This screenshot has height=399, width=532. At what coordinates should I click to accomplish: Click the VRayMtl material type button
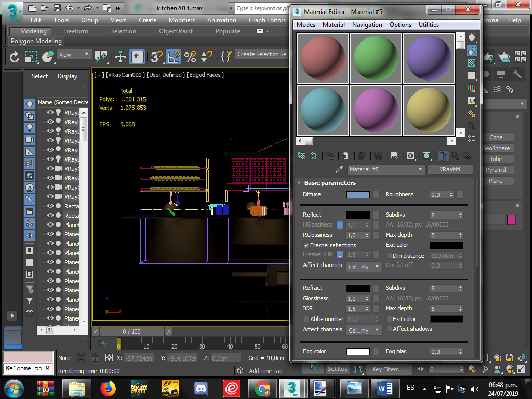coord(449,169)
